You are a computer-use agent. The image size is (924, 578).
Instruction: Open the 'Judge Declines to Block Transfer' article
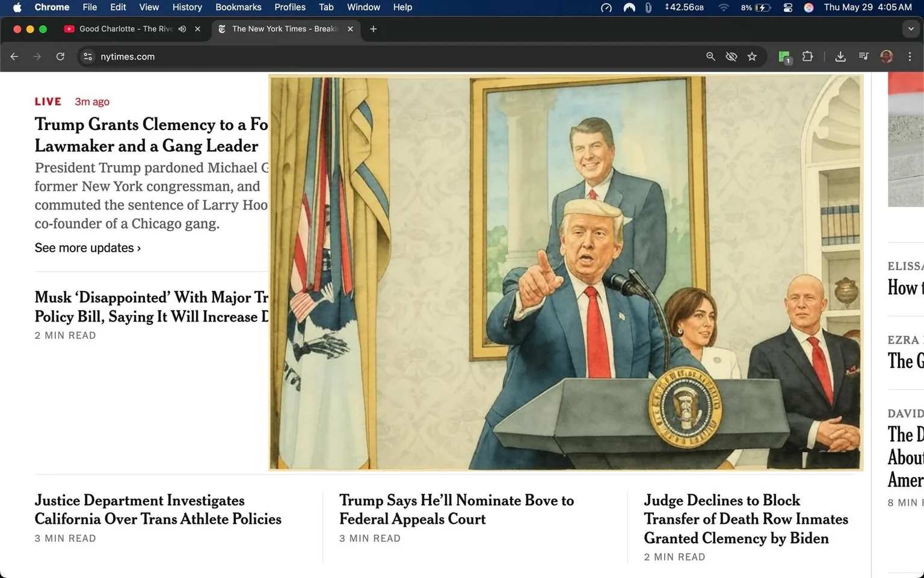tap(746, 518)
